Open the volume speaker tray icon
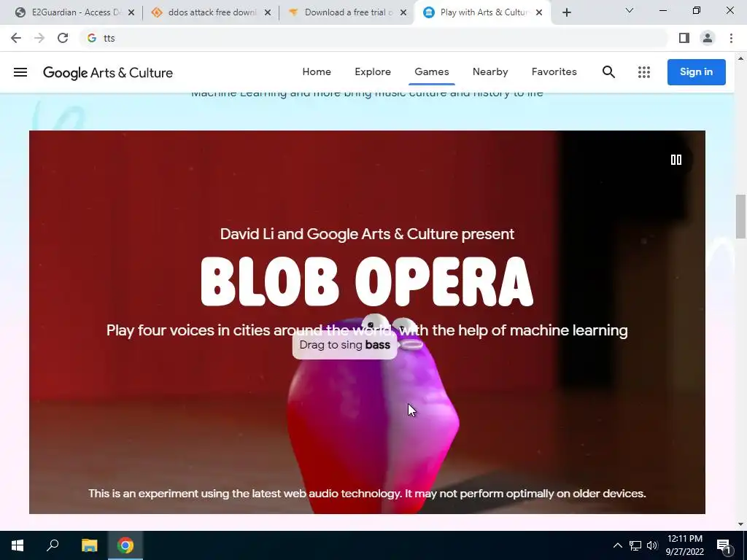Viewport: 747px width, 560px height. pyautogui.click(x=652, y=545)
